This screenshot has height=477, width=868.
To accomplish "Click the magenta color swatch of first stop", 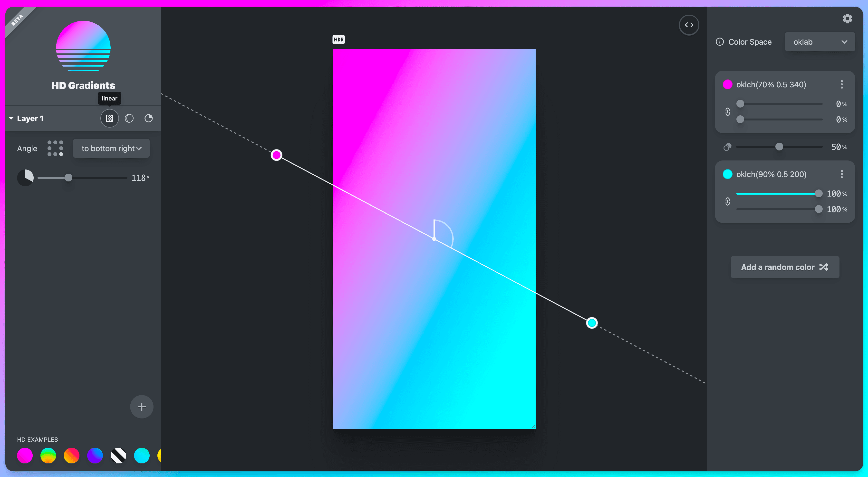I will pos(727,85).
